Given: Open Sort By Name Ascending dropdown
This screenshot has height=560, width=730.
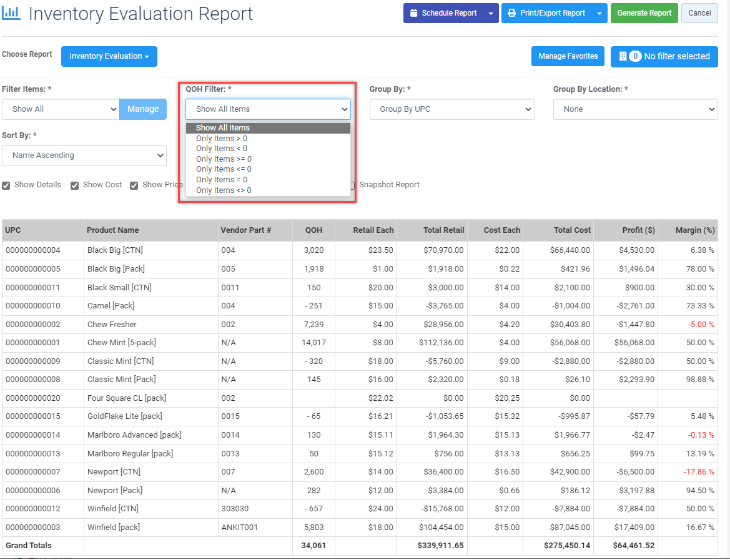Looking at the screenshot, I should [x=84, y=155].
